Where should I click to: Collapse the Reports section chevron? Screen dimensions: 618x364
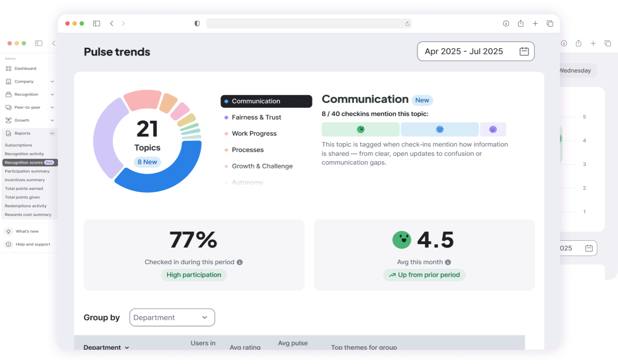coord(52,133)
